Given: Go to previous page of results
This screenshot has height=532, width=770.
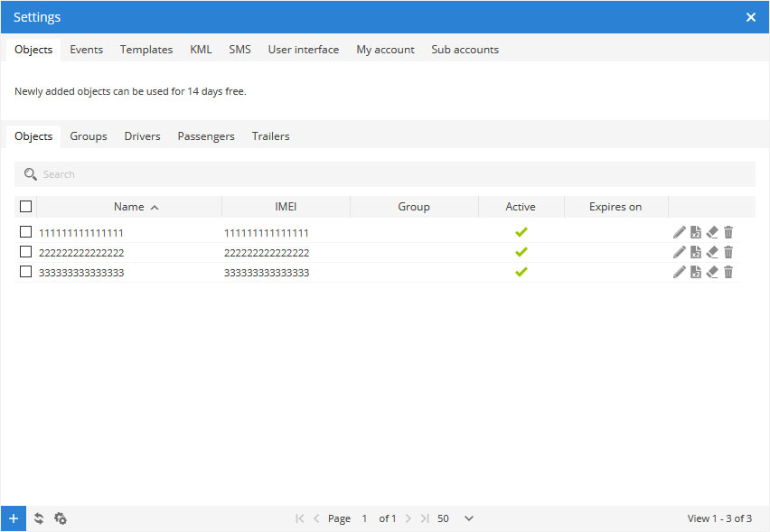Looking at the screenshot, I should 316,518.
